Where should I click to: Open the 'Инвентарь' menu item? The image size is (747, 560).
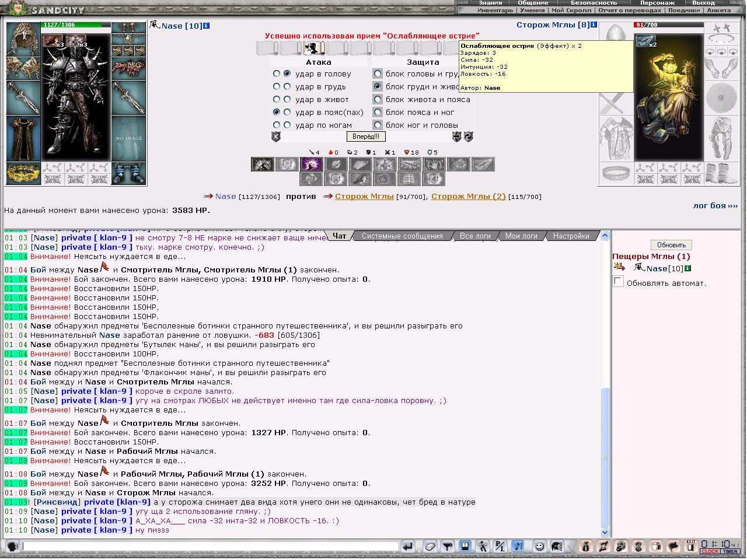click(495, 10)
